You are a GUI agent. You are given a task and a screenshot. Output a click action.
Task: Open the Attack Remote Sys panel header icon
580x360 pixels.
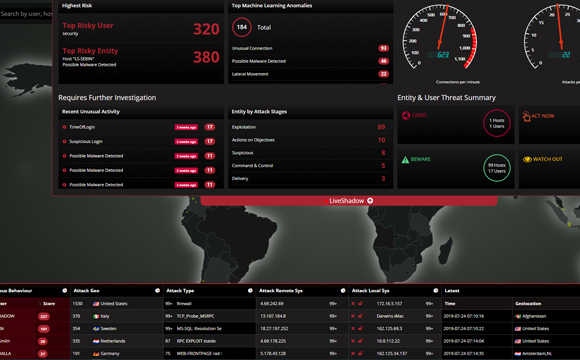click(343, 290)
